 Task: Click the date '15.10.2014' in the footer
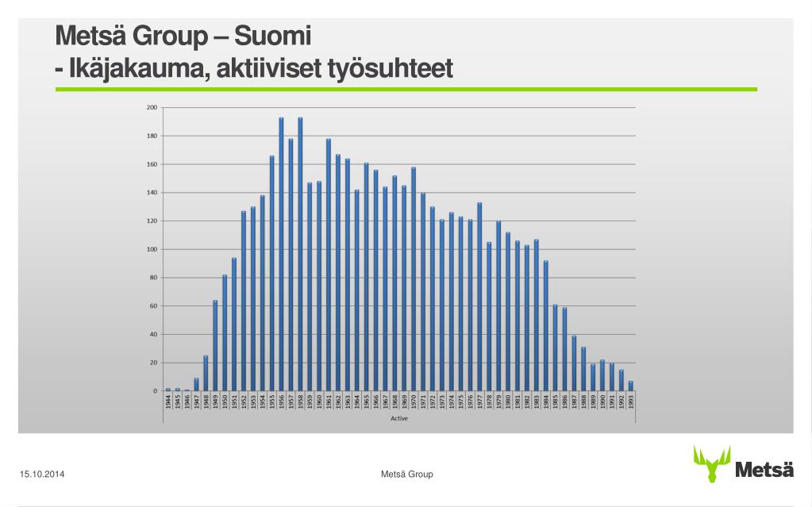coord(42,474)
